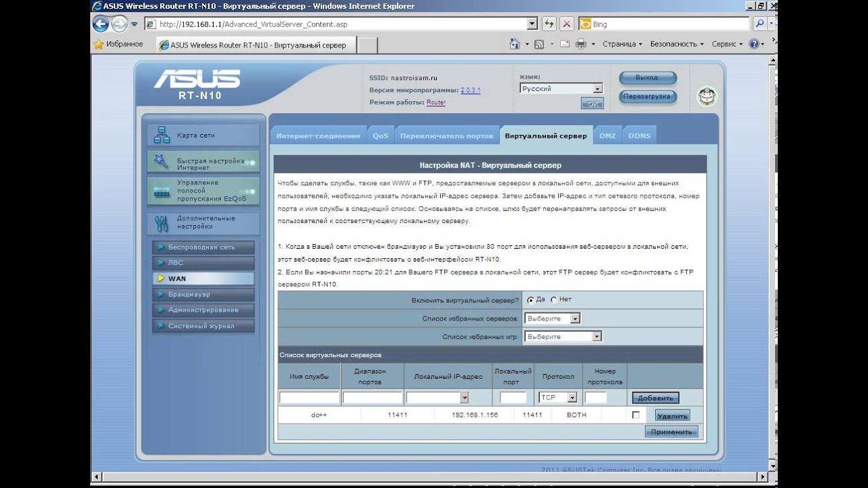Go back with the browser Back arrow
868x488 pixels.
[x=101, y=24]
